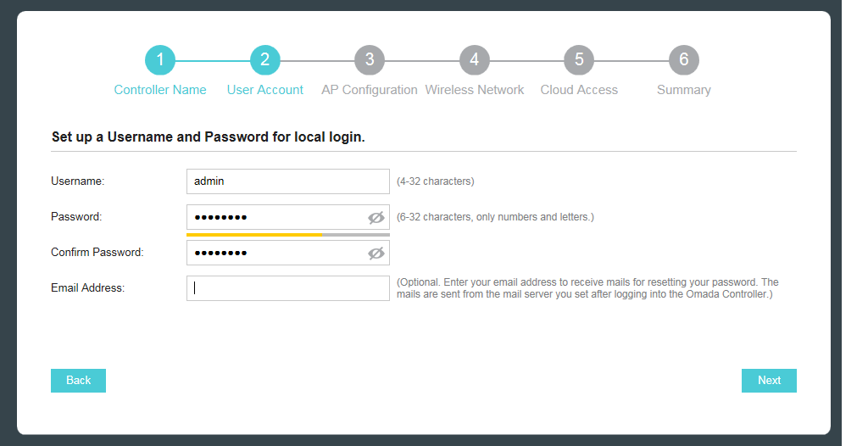Focus the Username input field
This screenshot has width=868, height=446.
click(x=288, y=181)
